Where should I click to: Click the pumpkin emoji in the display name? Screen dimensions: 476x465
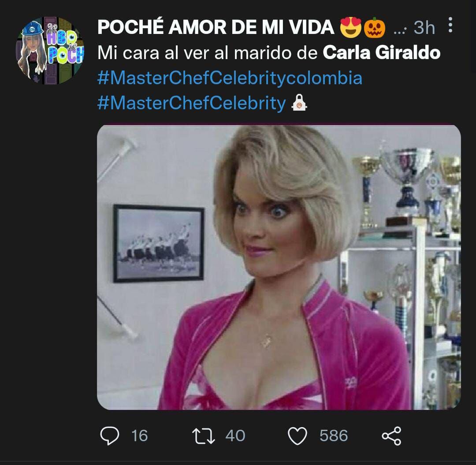click(374, 28)
